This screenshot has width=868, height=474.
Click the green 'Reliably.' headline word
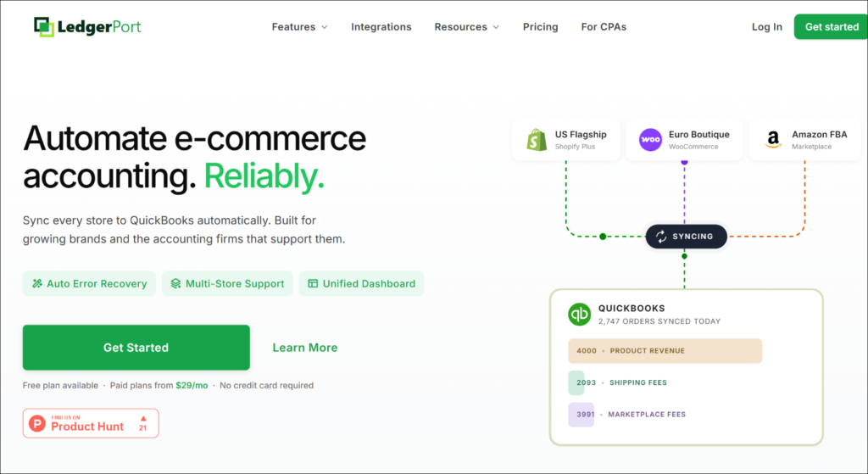click(264, 176)
